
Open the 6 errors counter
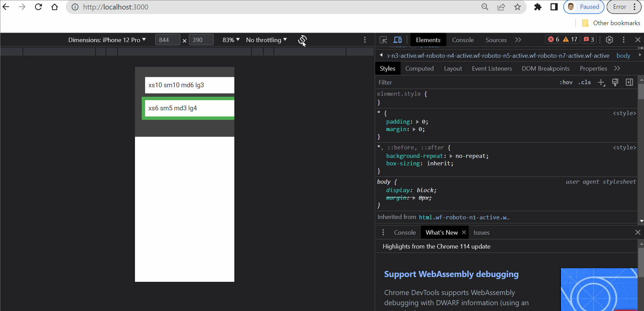click(x=553, y=39)
